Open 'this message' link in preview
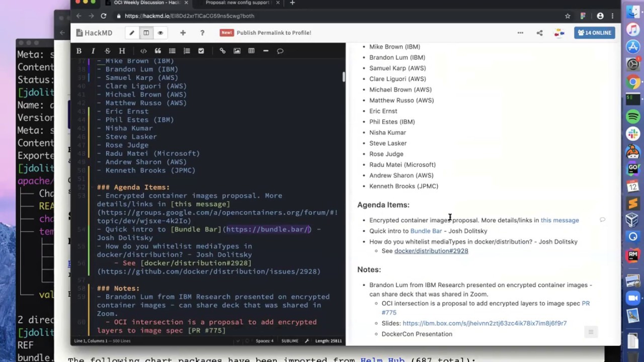The height and width of the screenshot is (362, 644). click(559, 220)
